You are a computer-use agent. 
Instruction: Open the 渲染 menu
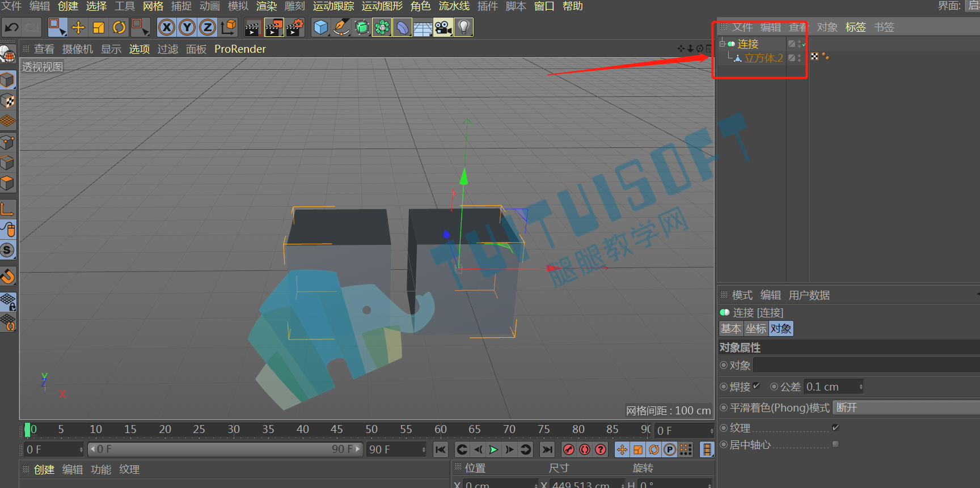point(267,6)
